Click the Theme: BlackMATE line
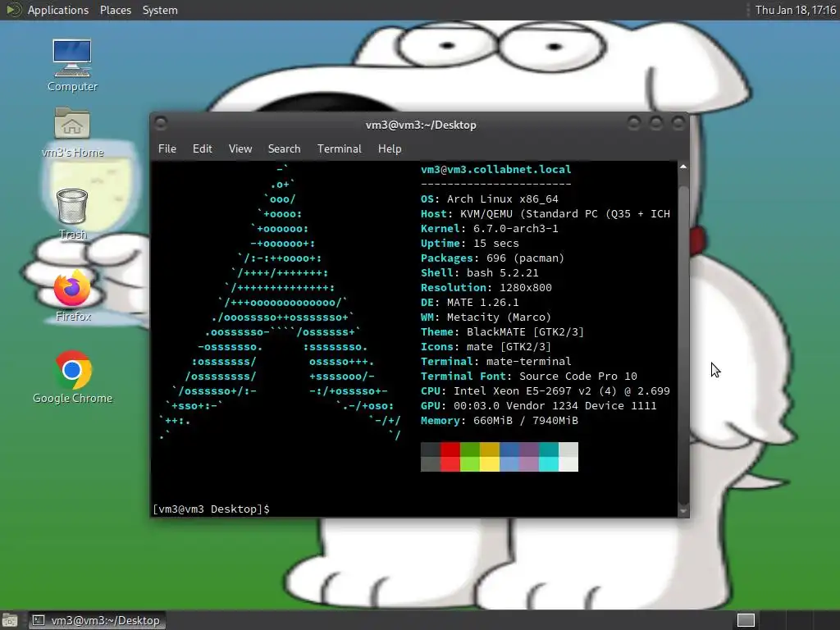Viewport: 840px width, 630px height. [x=503, y=331]
